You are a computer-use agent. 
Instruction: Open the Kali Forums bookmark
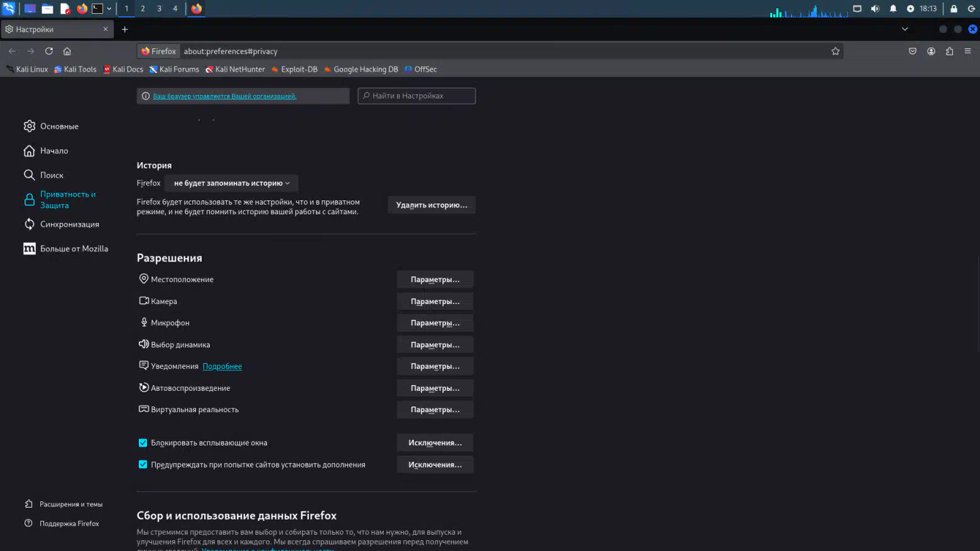(174, 69)
